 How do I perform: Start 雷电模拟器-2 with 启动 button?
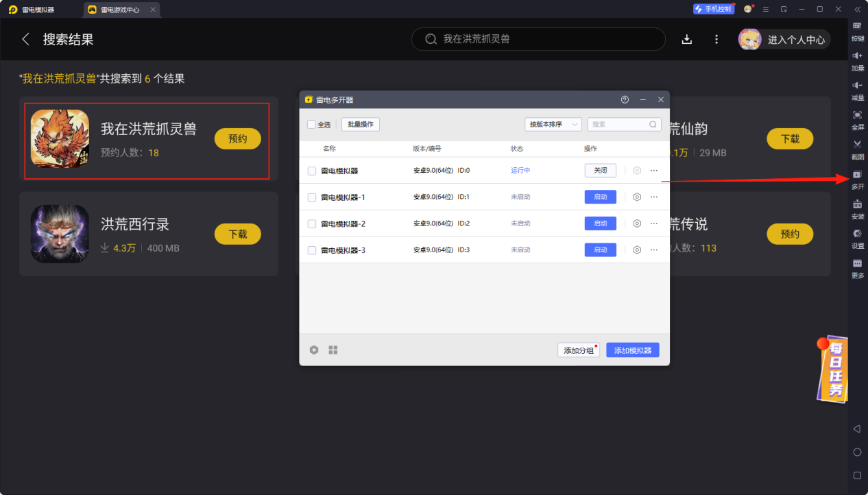tap(601, 224)
